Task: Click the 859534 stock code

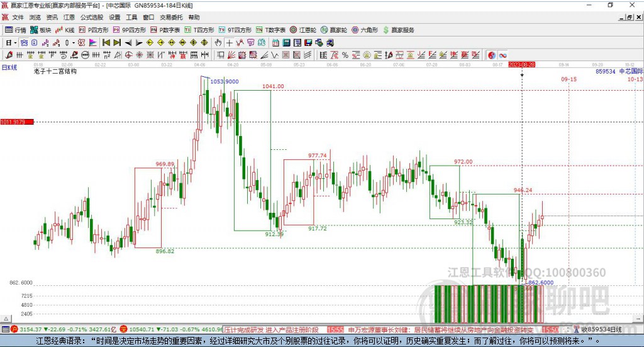Action: (606, 71)
